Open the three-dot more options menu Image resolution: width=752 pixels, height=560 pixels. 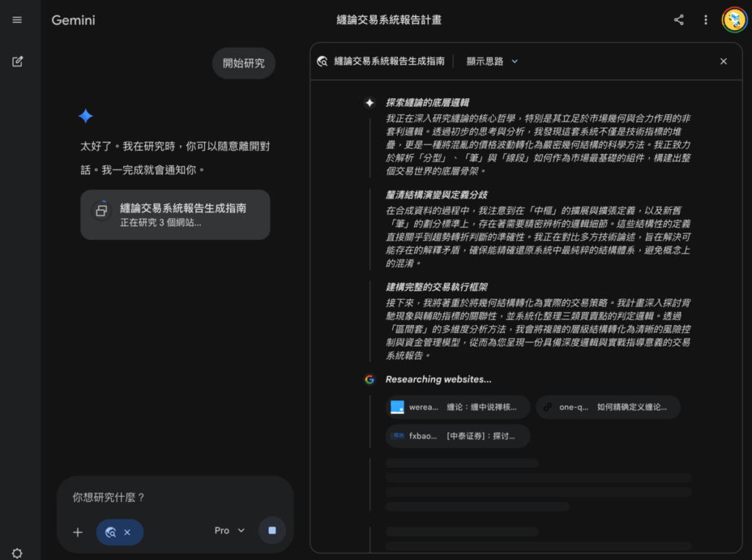pyautogui.click(x=706, y=20)
